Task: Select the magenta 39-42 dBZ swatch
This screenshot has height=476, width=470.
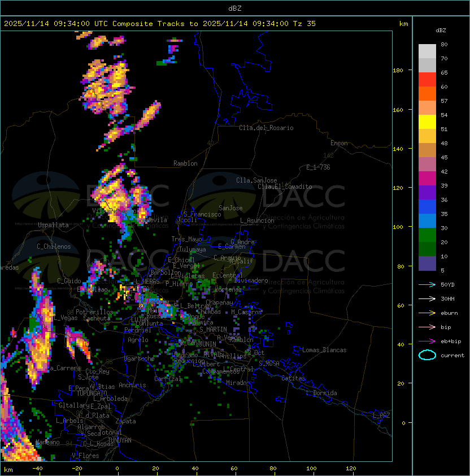Action: (x=427, y=178)
